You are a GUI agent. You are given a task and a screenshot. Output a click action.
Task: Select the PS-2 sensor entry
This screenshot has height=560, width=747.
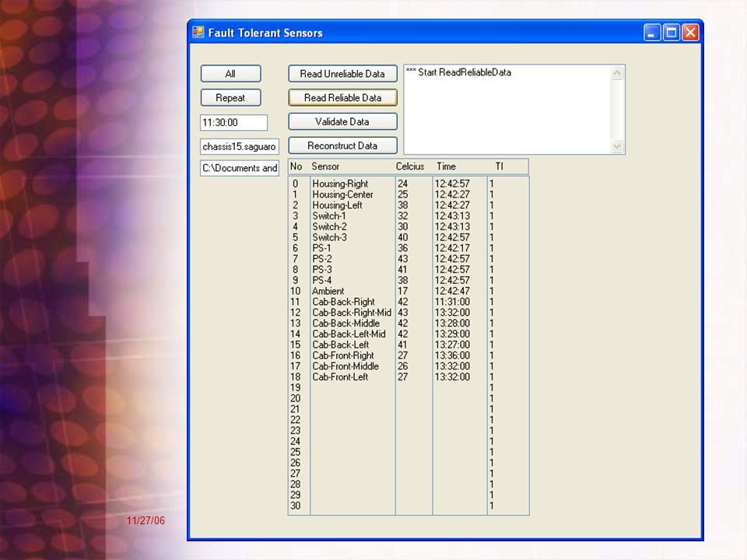[x=321, y=259]
